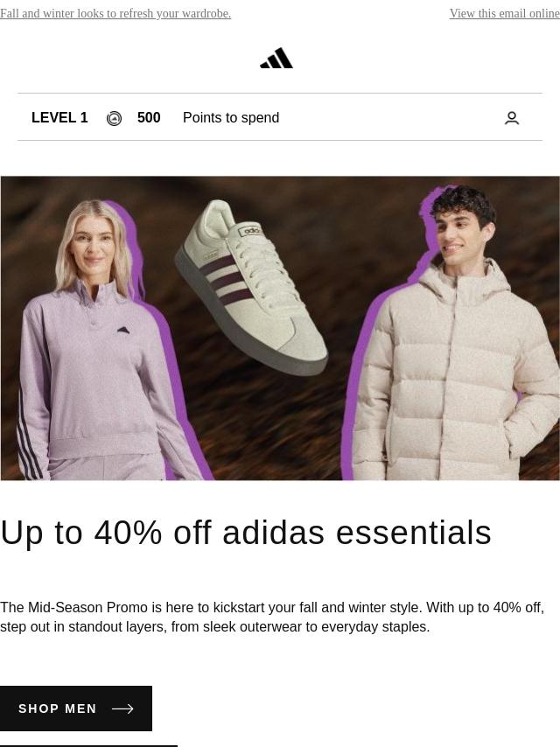Viewport: 560px width, 747px height.
Task: Open the View this email online link
Action: click(x=504, y=13)
